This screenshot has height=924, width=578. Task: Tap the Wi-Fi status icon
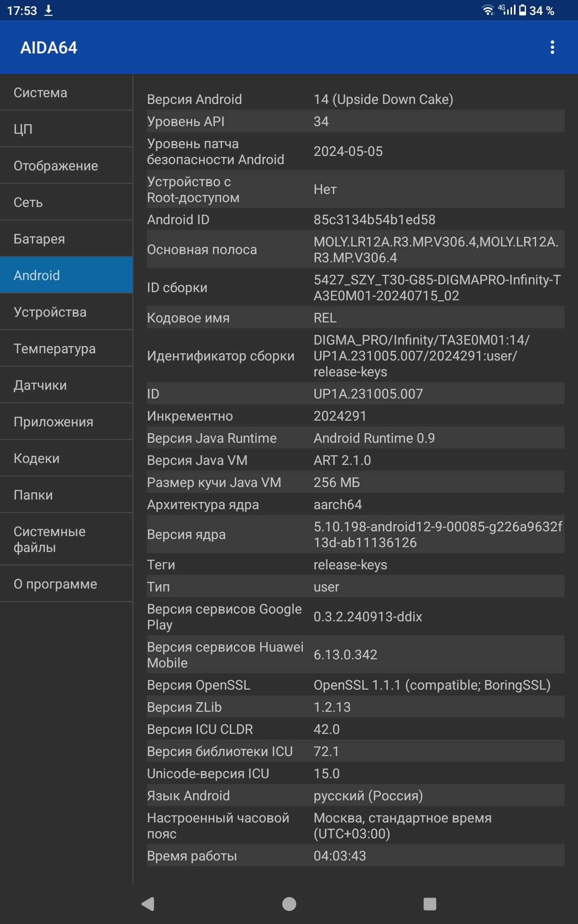488,10
